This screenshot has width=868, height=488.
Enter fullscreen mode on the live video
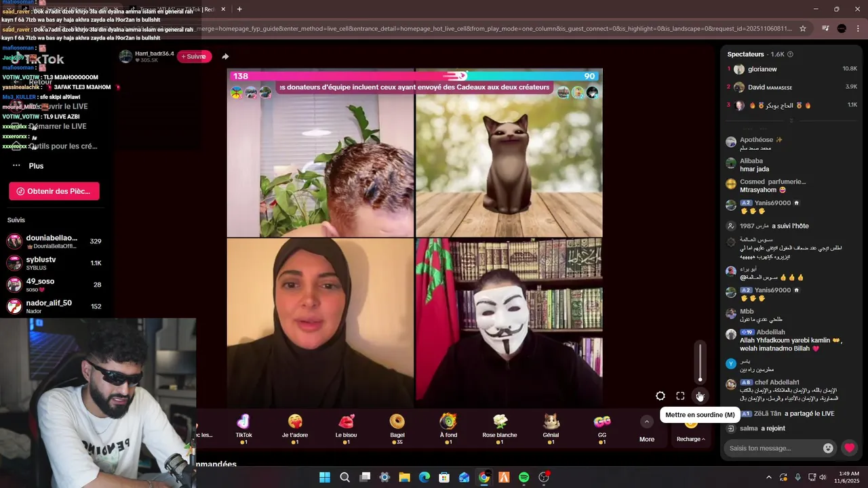[680, 396]
